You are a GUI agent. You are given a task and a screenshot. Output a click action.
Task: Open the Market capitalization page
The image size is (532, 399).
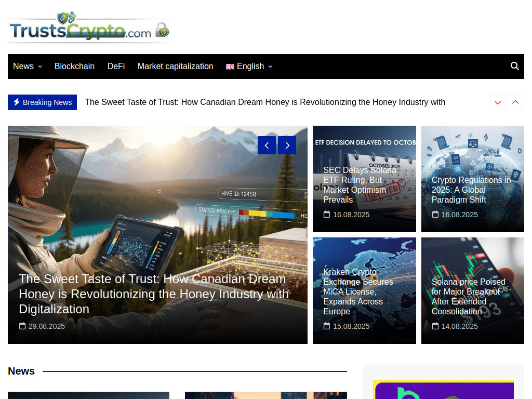pos(175,66)
